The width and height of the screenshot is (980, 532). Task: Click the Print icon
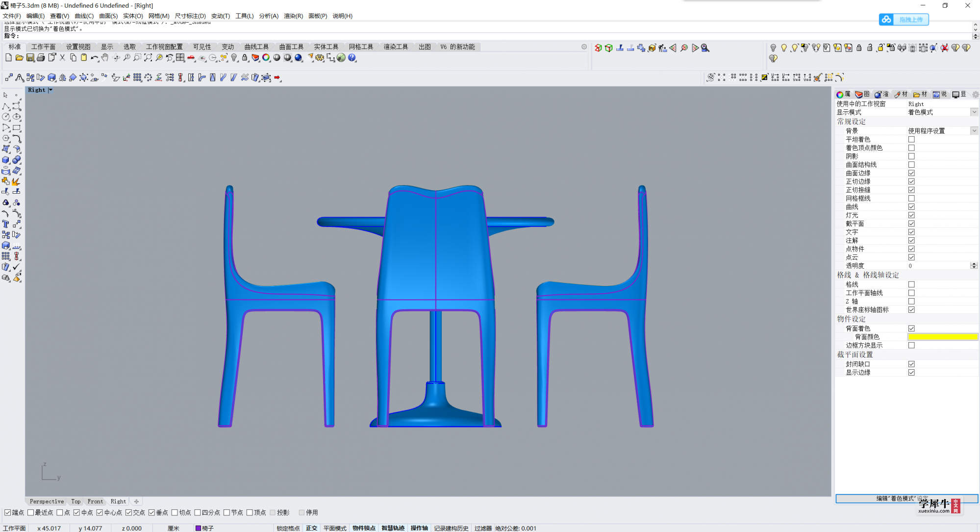(41, 58)
